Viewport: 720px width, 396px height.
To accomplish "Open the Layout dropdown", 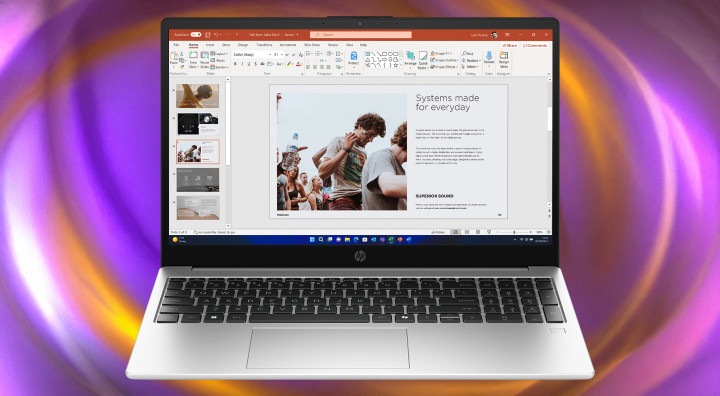I will coord(219,54).
